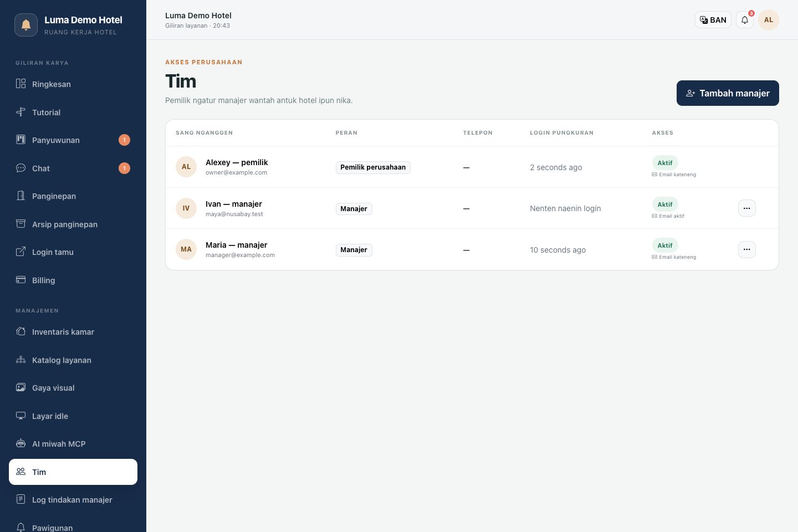Image resolution: width=798 pixels, height=532 pixels.
Task: Click the Billing card icon
Action: [21, 280]
